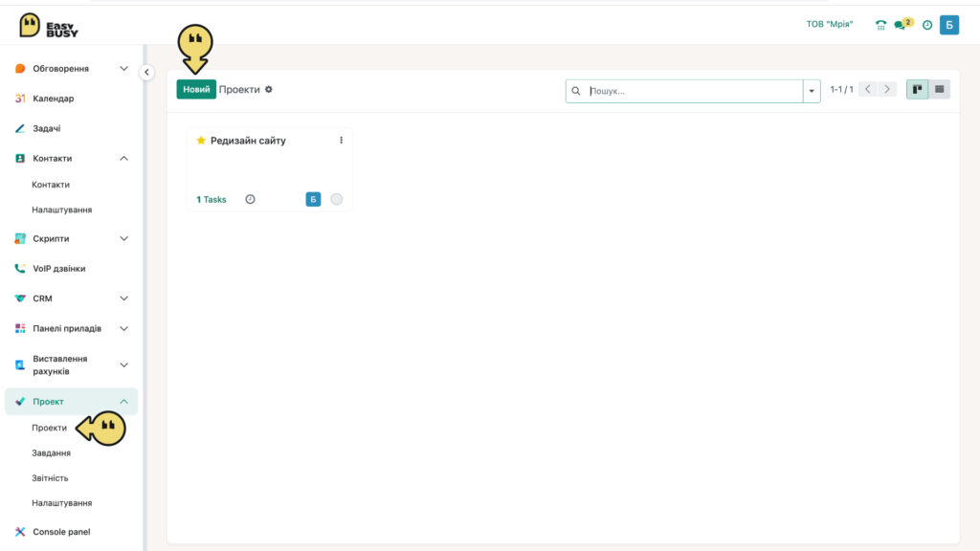980x551 pixels.
Task: Click the user avatar Б in header
Action: click(949, 25)
